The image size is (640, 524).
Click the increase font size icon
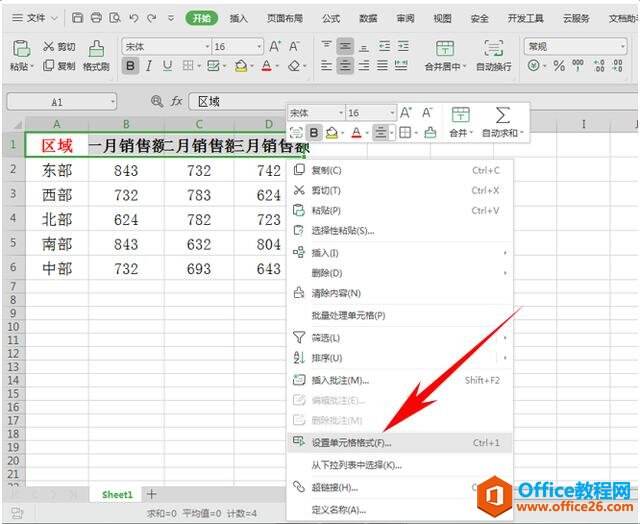point(275,46)
